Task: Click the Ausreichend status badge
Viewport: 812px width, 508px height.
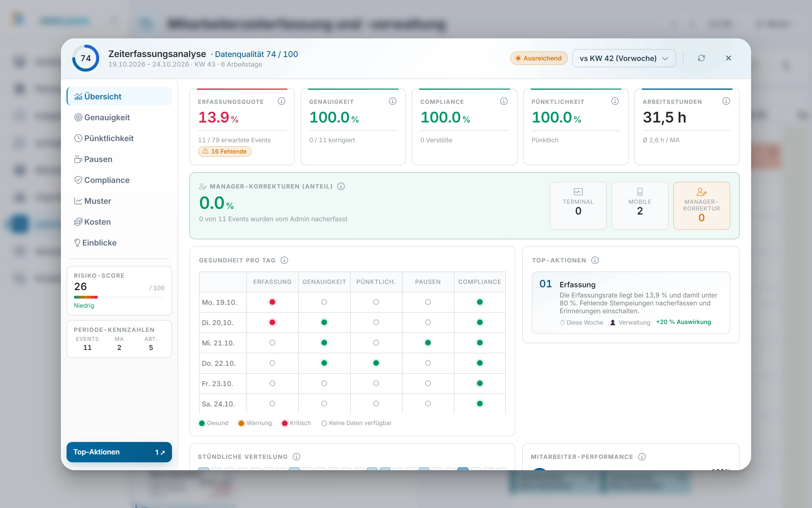Action: (x=539, y=58)
